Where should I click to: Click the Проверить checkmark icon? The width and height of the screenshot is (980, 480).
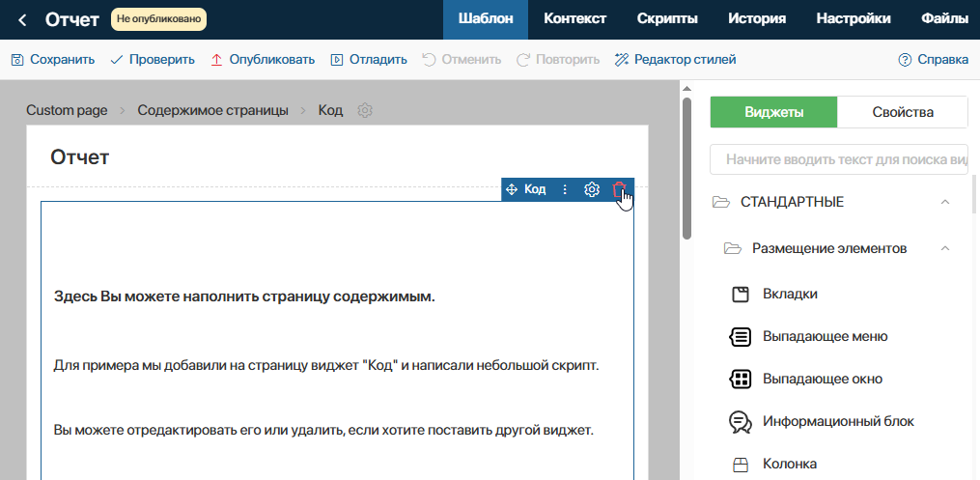point(116,60)
